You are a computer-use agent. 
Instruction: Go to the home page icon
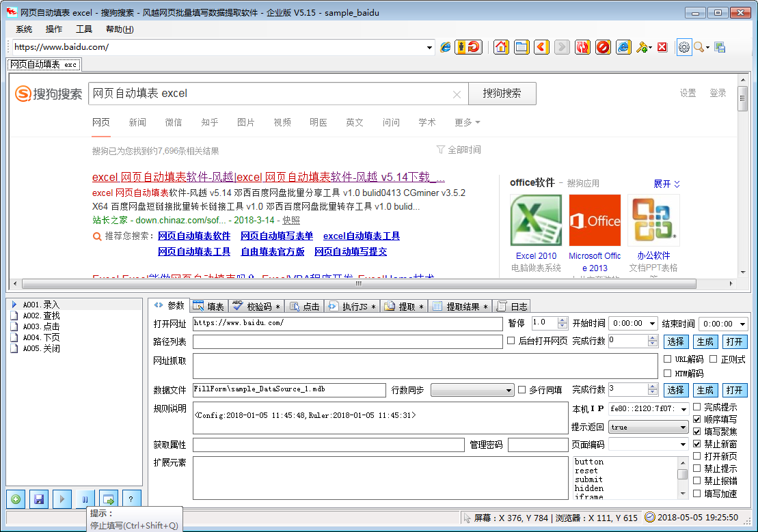[501, 47]
